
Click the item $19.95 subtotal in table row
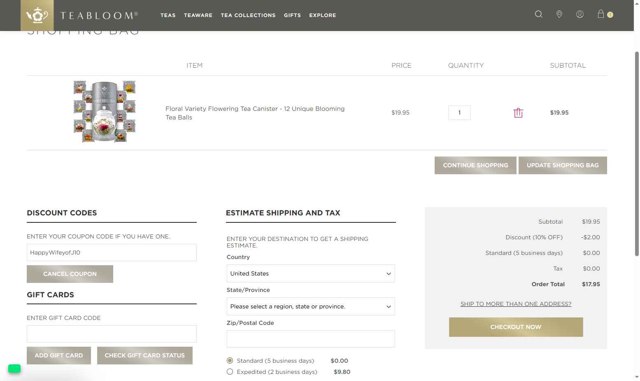pos(559,113)
